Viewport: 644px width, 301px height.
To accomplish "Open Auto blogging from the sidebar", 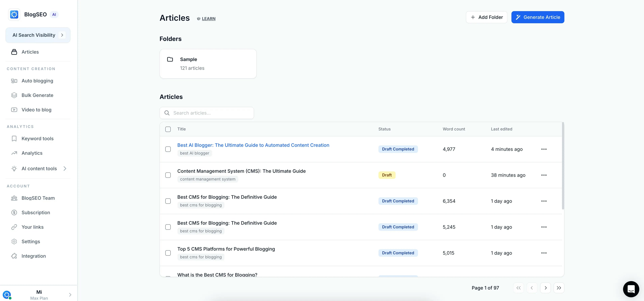I will tap(37, 81).
